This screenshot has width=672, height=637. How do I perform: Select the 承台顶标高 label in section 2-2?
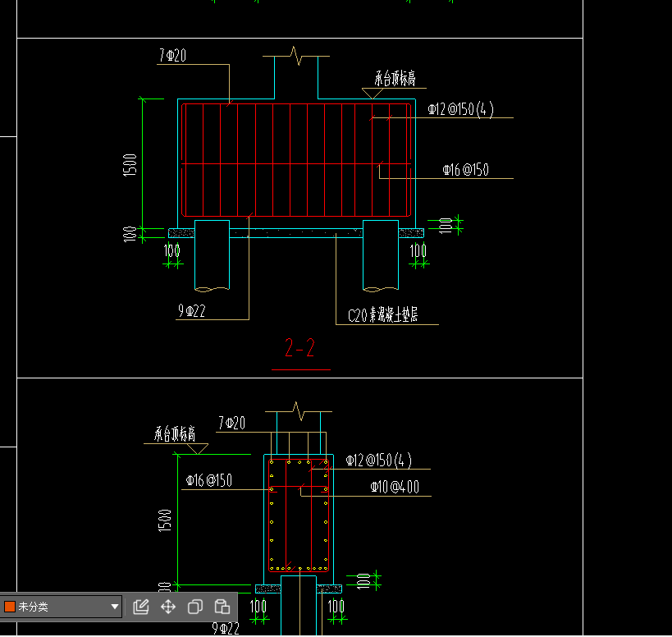click(395, 79)
